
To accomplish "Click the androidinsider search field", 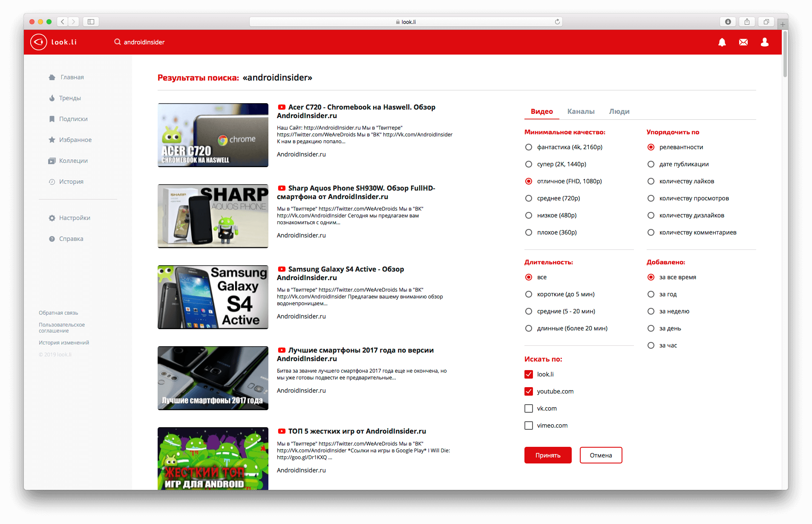I will [x=144, y=42].
